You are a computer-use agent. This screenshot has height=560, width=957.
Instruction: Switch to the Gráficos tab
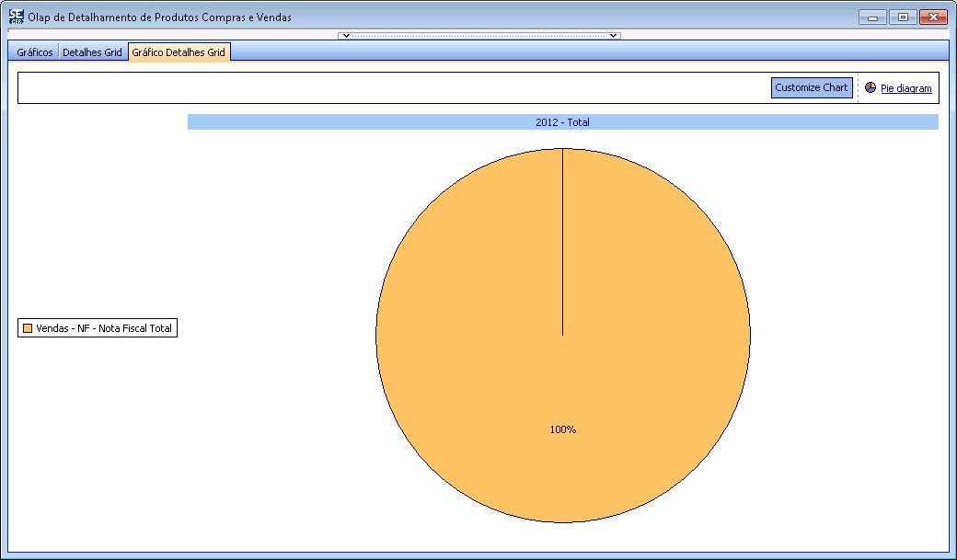tap(35, 52)
